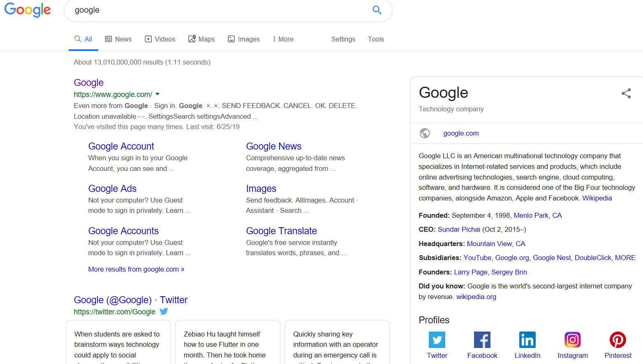
Task: Click the DoubleClick subsidiary link
Action: (x=593, y=258)
